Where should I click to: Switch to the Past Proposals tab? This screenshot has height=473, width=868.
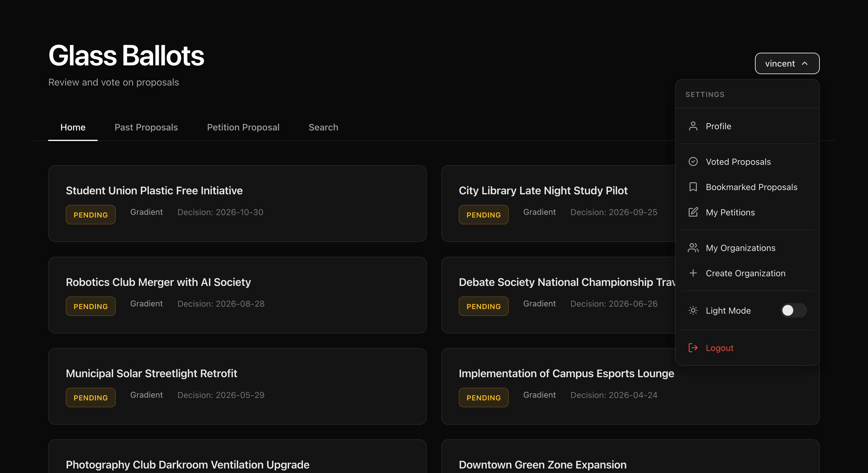[x=146, y=127]
